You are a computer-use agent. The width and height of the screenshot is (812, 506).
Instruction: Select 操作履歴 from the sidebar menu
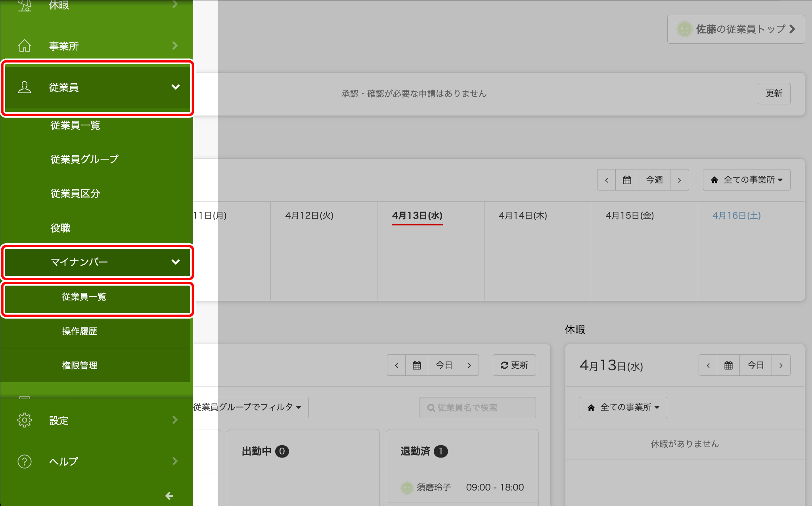(79, 331)
